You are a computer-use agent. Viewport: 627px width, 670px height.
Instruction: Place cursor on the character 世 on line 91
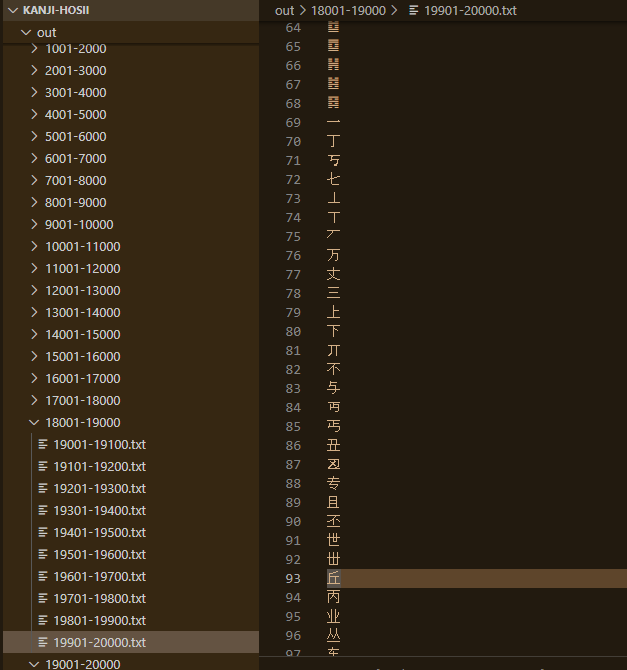(333, 541)
